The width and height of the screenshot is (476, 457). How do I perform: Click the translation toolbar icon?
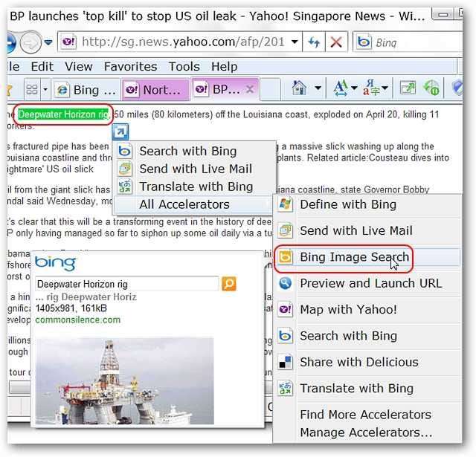point(371,88)
